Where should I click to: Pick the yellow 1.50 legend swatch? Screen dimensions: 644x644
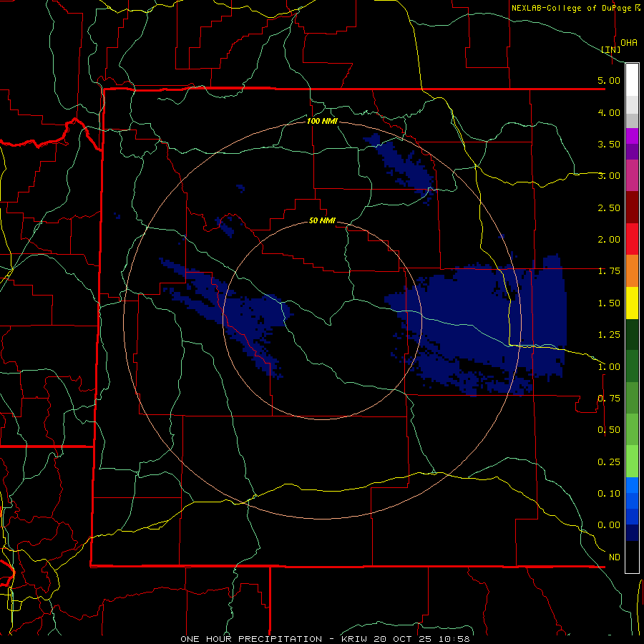632,303
